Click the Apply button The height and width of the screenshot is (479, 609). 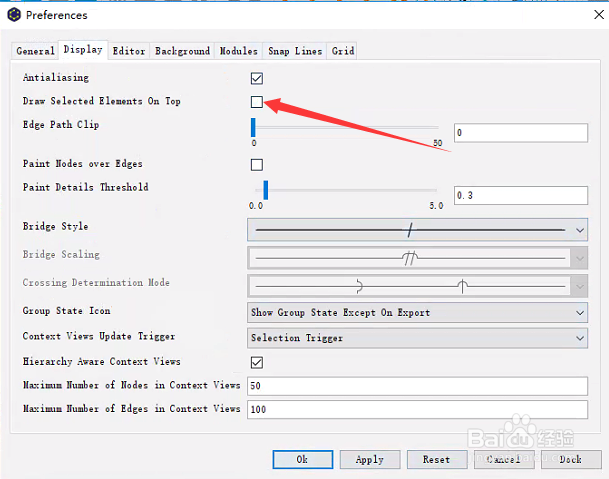(370, 460)
